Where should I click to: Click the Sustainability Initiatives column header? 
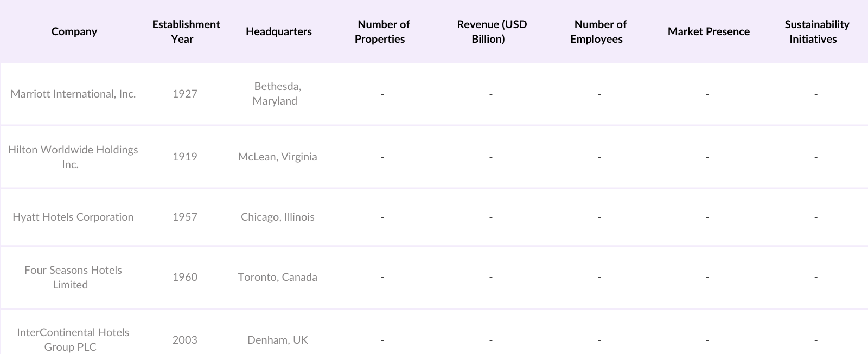click(816, 31)
